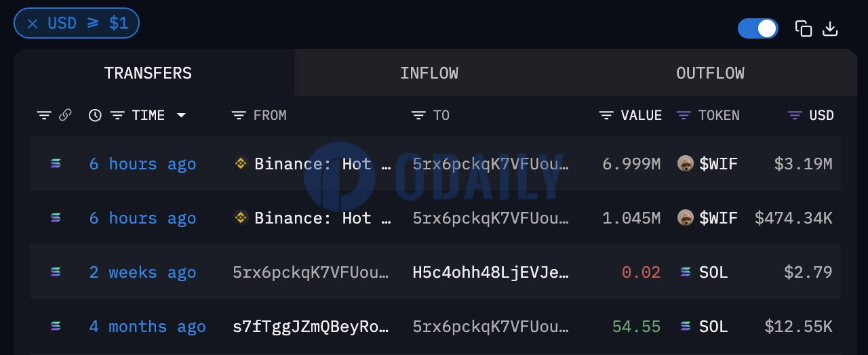
Task: Click the clock icon in TIME column
Action: (95, 115)
